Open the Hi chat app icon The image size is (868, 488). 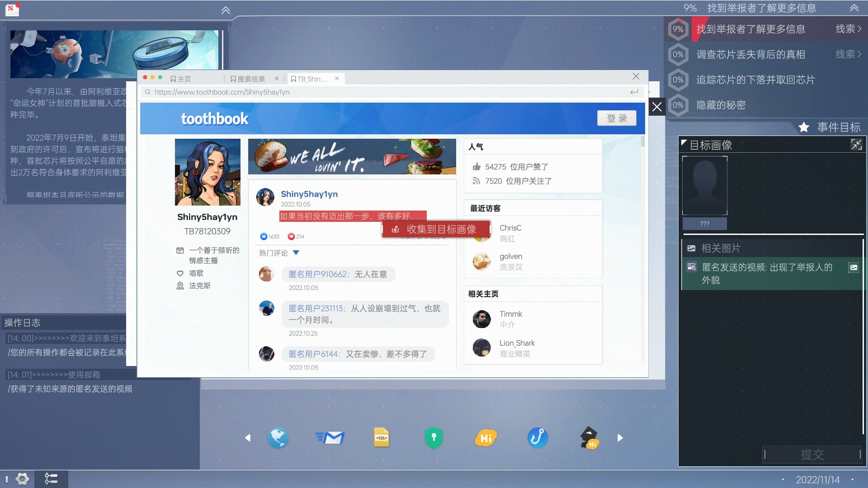coord(485,437)
